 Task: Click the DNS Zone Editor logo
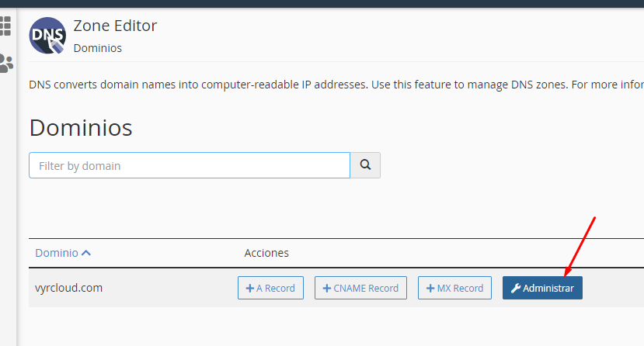[47, 35]
